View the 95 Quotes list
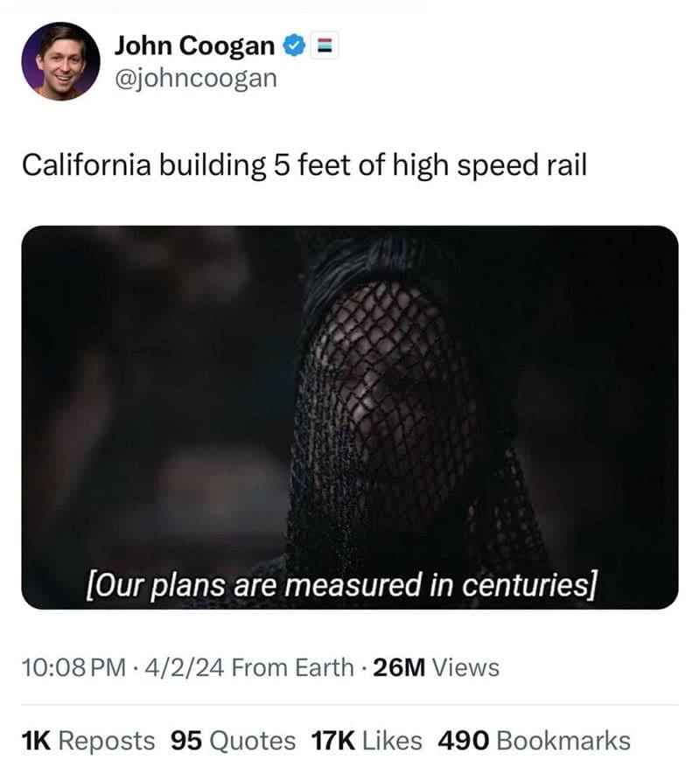 [x=233, y=741]
